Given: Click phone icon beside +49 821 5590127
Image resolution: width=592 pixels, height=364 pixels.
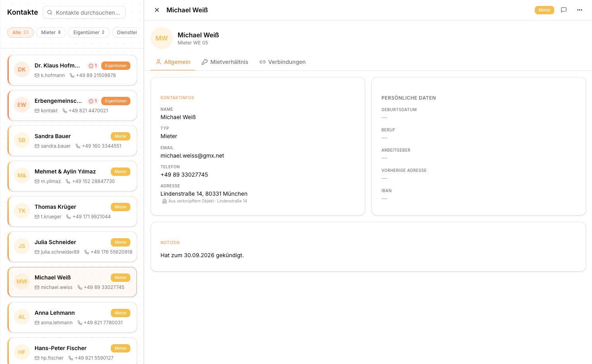Looking at the screenshot, I should tap(71, 358).
